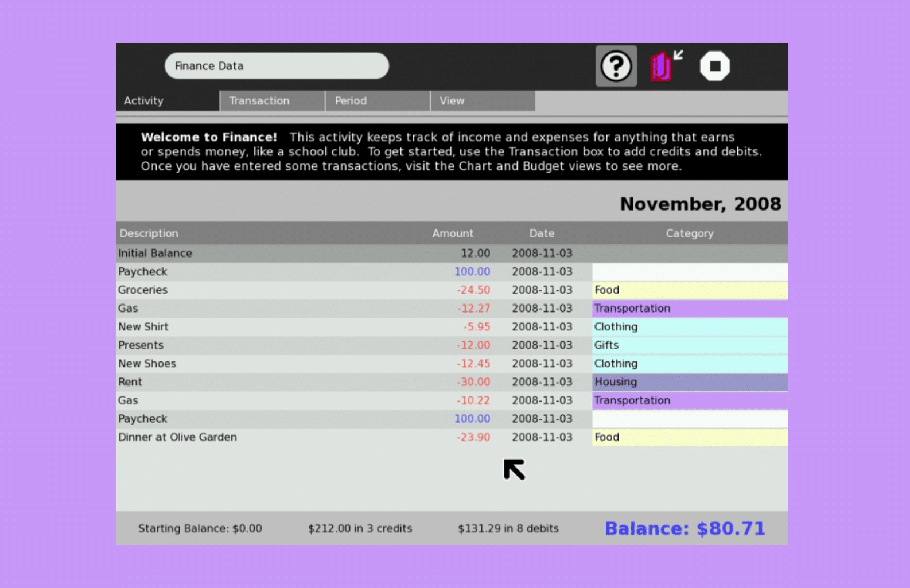Select the Rent transaction description

tap(130, 381)
